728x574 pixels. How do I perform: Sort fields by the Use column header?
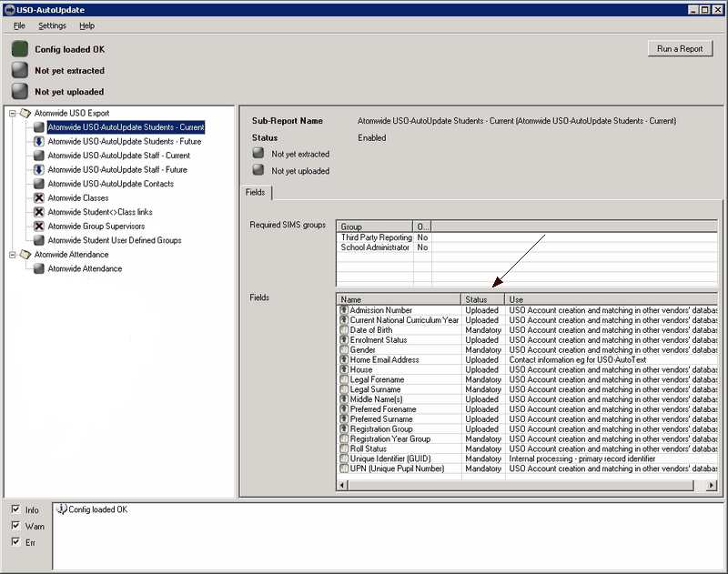click(611, 299)
